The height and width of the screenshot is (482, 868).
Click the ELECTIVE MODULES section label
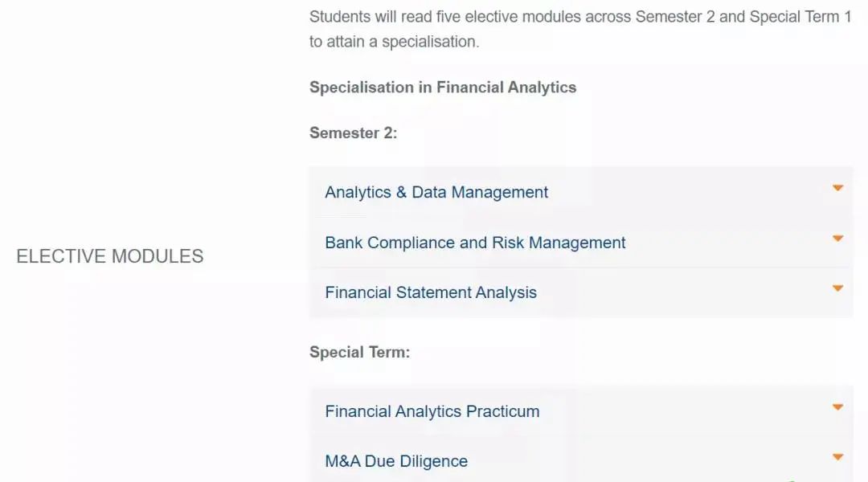[x=110, y=256]
